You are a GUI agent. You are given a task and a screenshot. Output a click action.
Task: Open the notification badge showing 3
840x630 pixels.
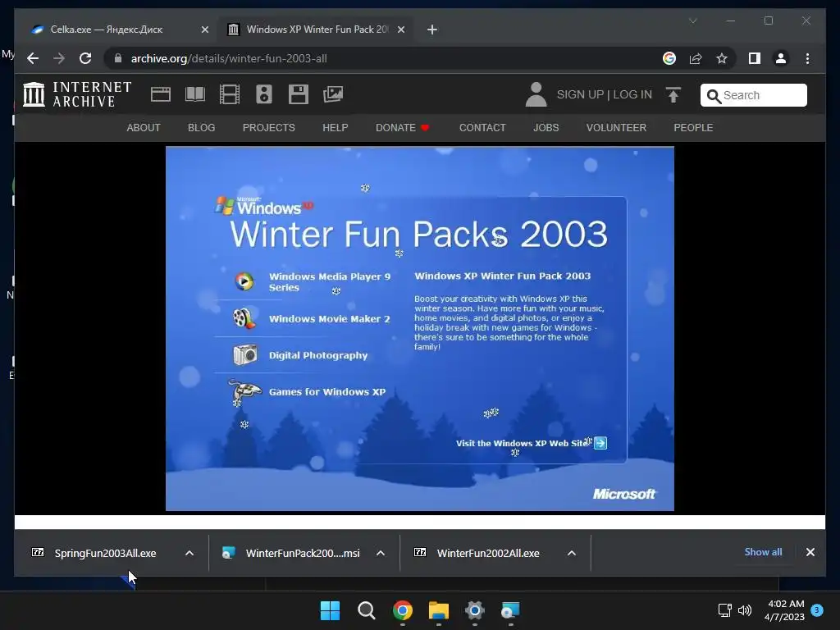pos(817,609)
